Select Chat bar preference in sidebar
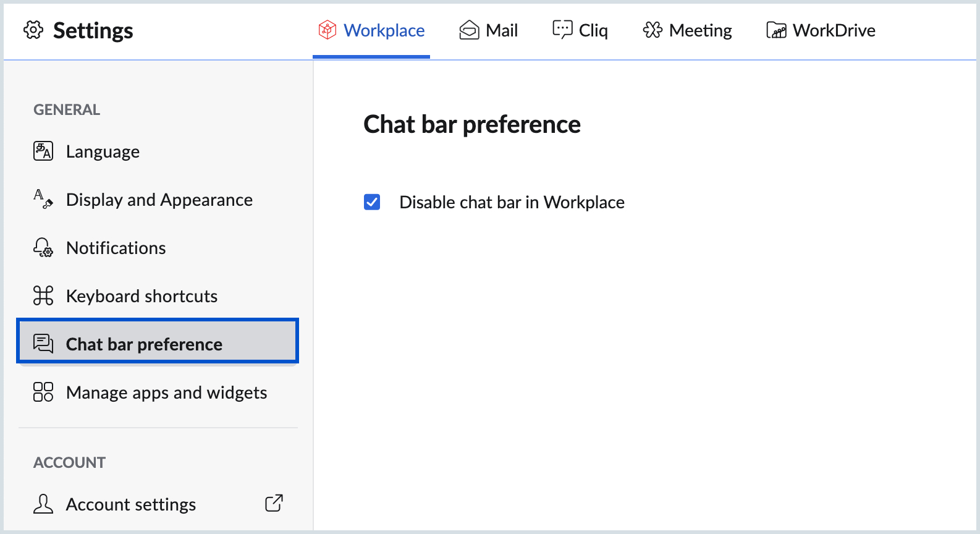 (144, 344)
